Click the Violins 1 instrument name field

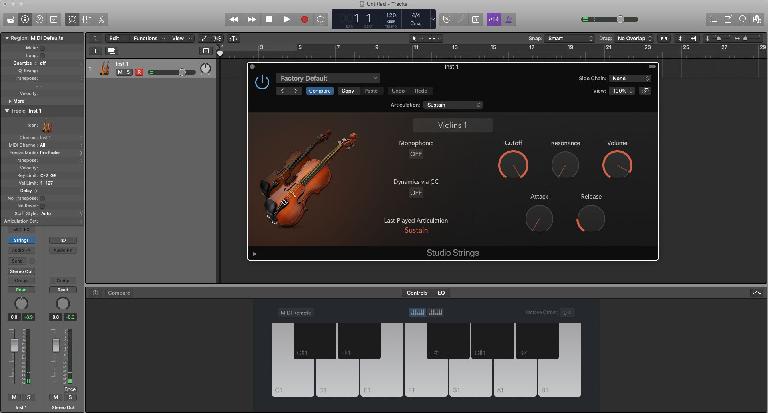[453, 125]
